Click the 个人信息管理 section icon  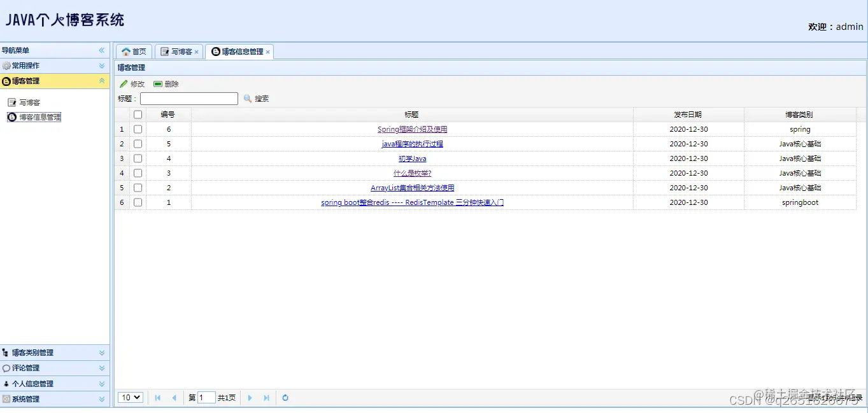tap(6, 384)
